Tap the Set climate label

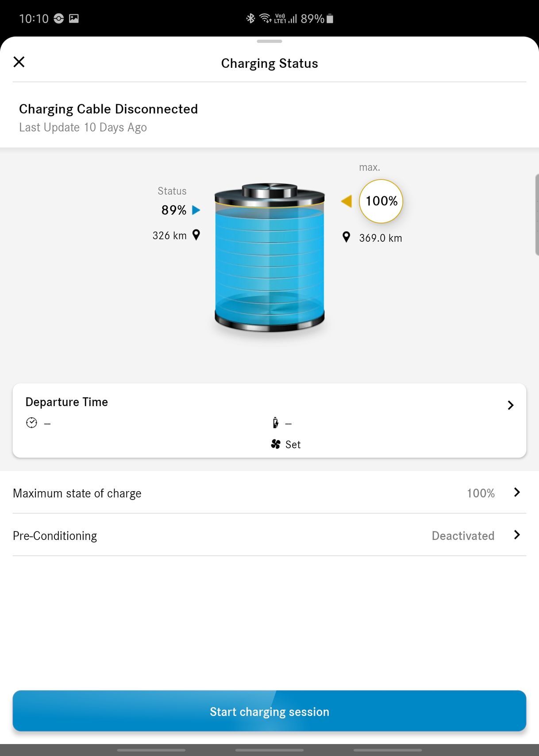pos(293,445)
